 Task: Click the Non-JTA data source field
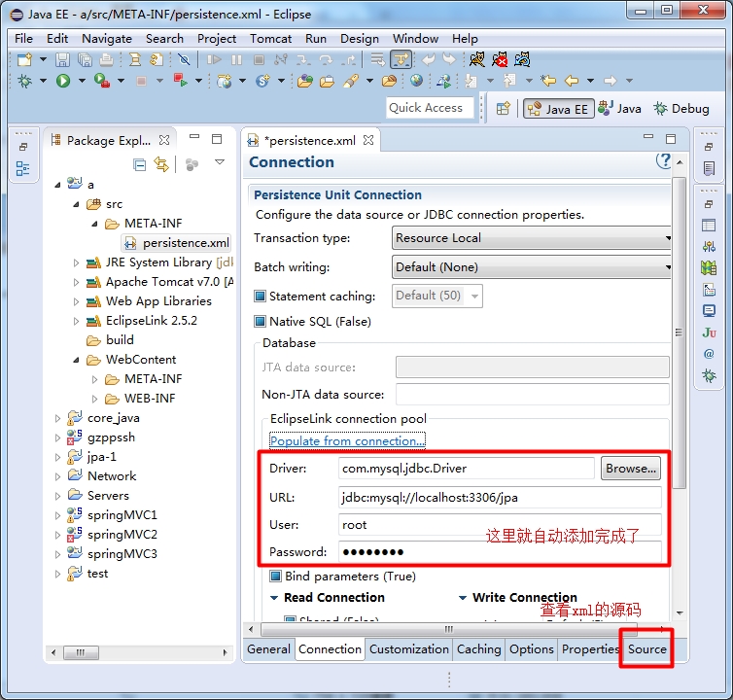(x=532, y=394)
